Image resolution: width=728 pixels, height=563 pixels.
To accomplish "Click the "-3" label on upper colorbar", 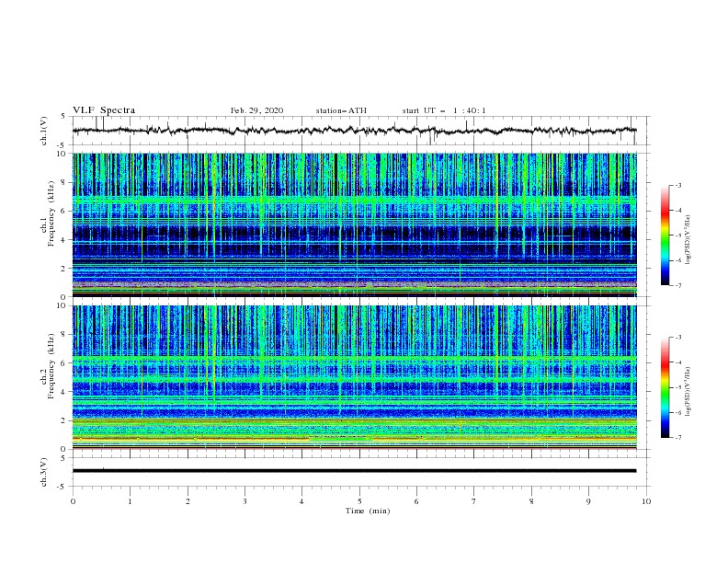I will click(677, 185).
